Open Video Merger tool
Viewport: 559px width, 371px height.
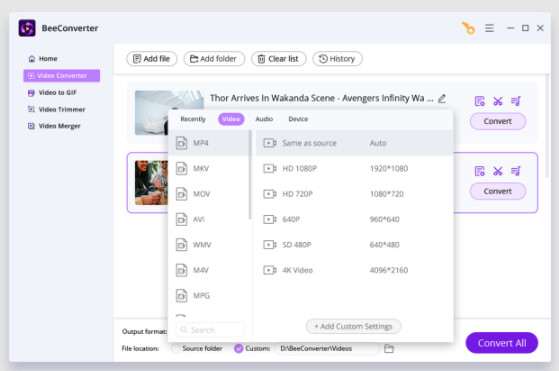(54, 126)
